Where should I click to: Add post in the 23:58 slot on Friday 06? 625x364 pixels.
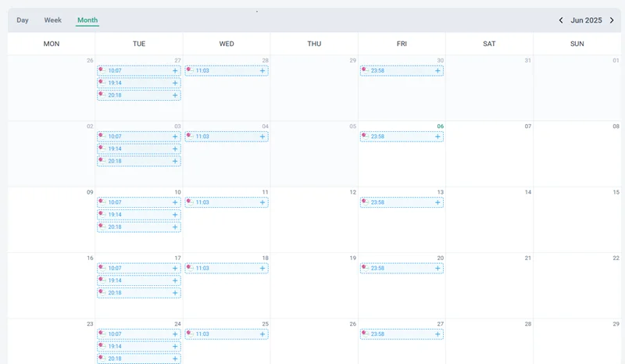click(x=437, y=137)
